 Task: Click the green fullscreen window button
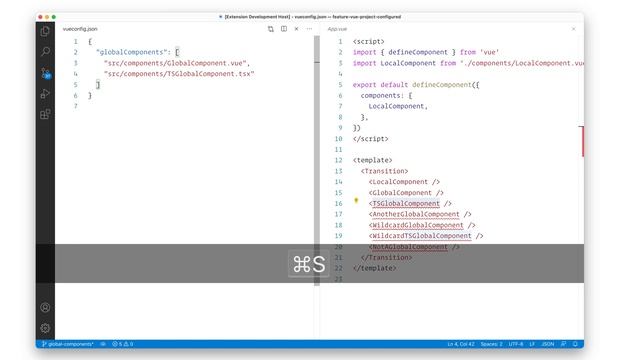54,17
